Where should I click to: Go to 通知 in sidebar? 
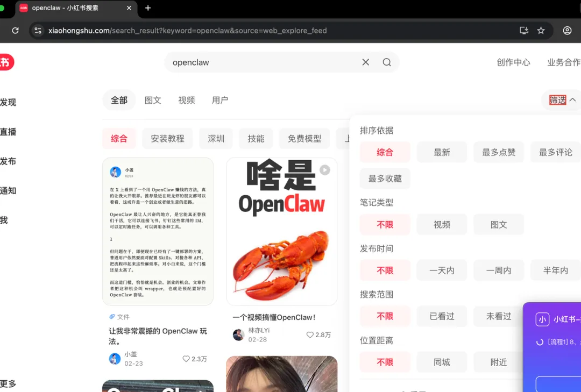click(8, 191)
